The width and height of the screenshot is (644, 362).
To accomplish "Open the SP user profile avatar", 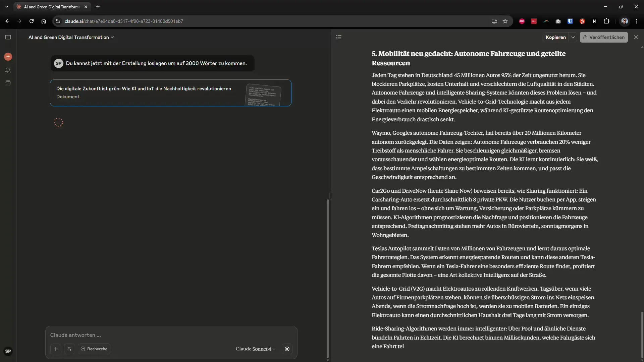I will pos(8,351).
